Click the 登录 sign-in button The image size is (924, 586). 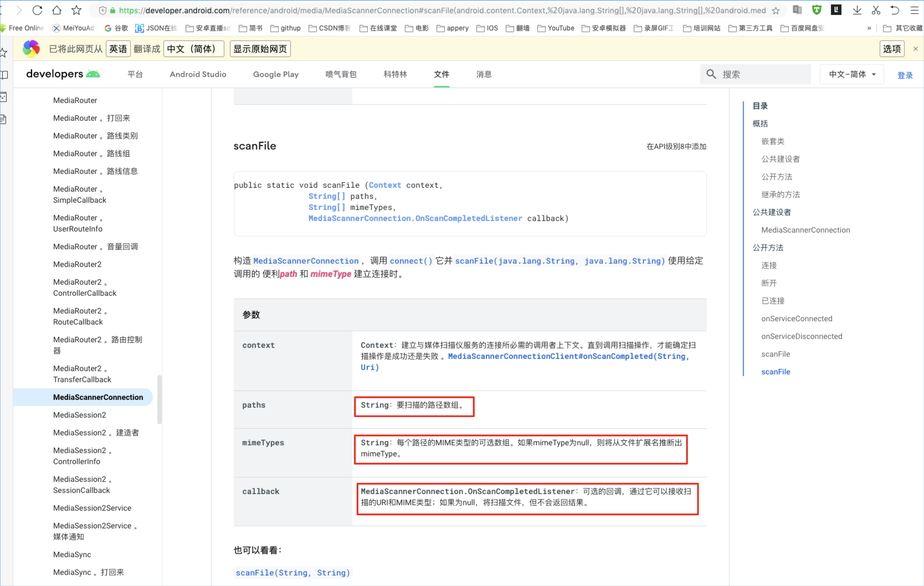click(905, 75)
